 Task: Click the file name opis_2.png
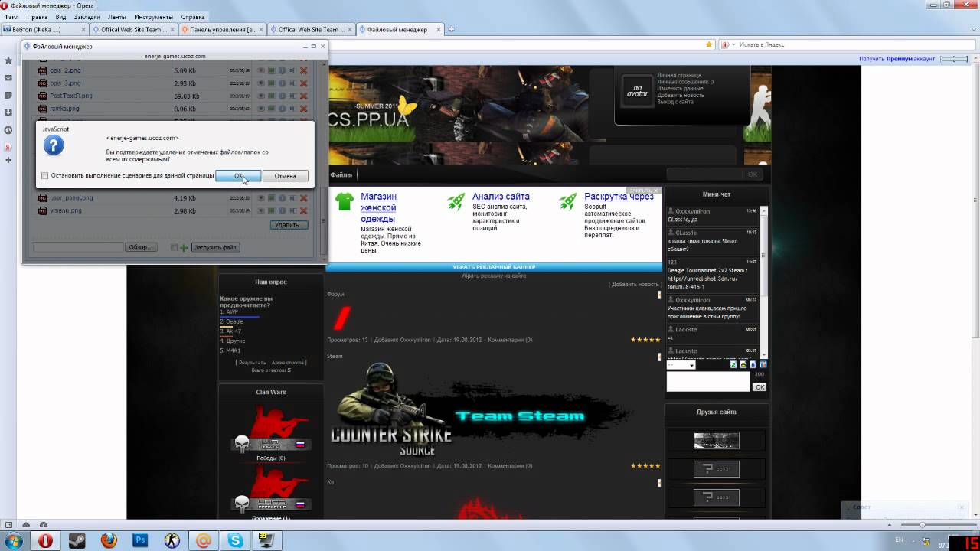pos(65,70)
